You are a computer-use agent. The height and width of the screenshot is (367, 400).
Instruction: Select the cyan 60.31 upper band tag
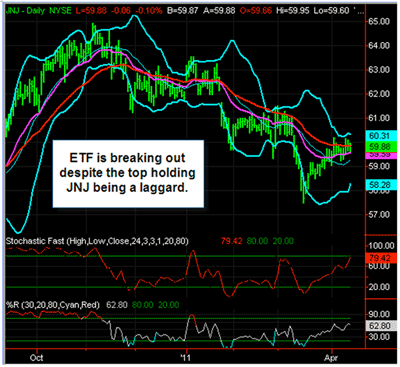click(381, 135)
